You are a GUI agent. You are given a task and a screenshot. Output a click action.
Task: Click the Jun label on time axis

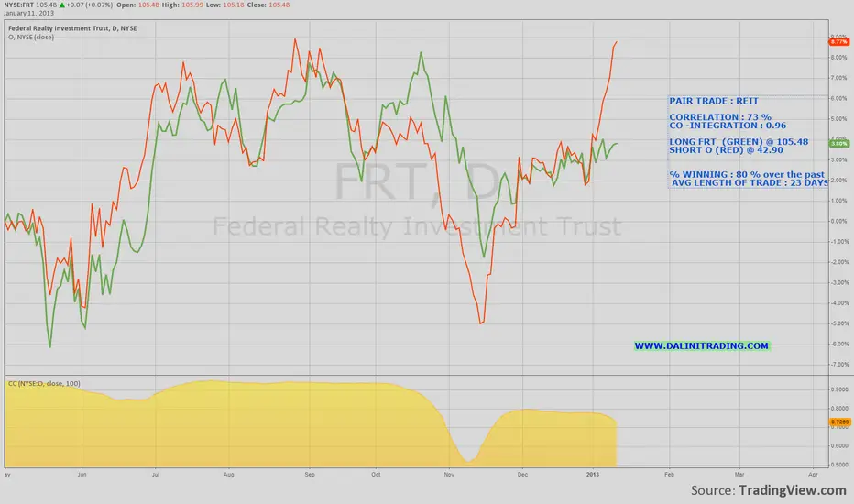point(82,475)
